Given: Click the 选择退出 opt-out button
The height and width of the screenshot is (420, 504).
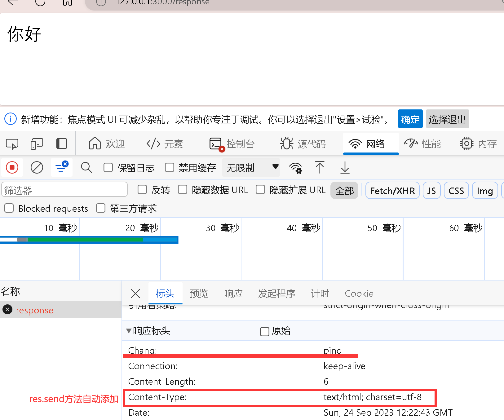Looking at the screenshot, I should [x=447, y=119].
